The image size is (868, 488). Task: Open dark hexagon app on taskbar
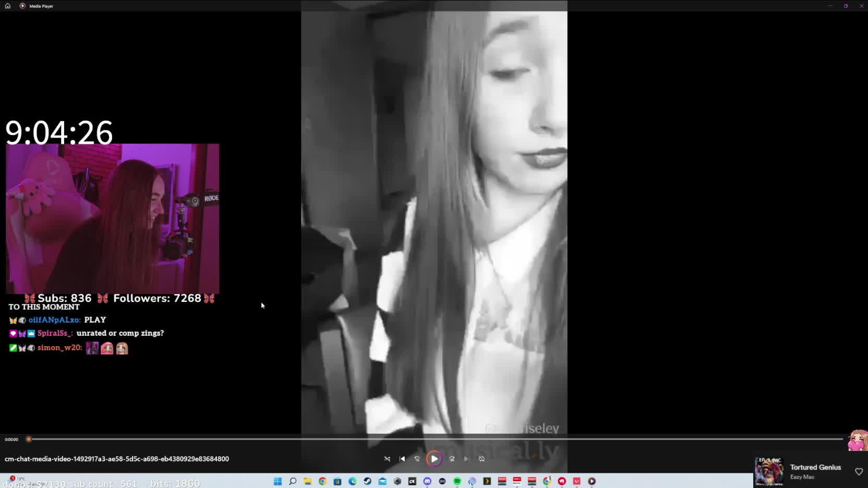[397, 481]
